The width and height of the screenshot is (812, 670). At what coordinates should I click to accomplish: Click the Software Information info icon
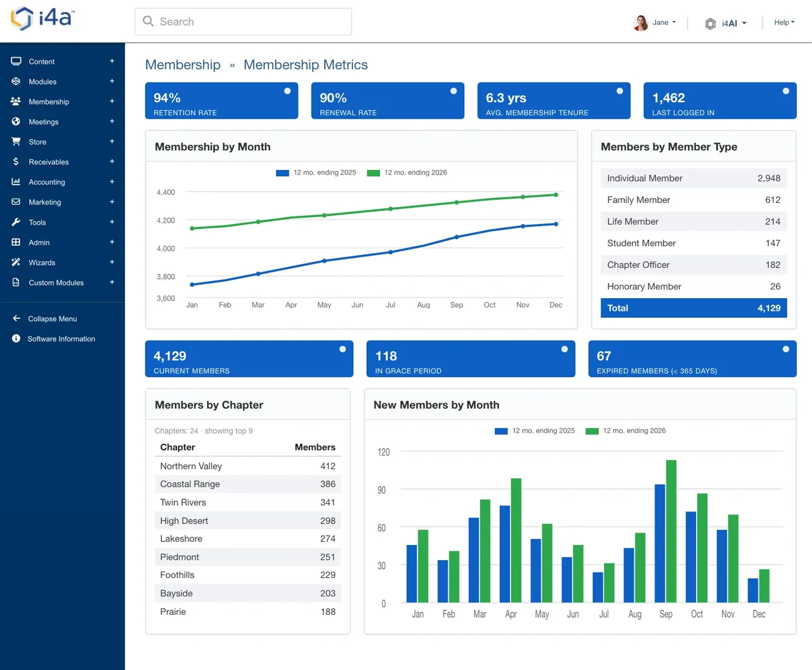(x=16, y=339)
